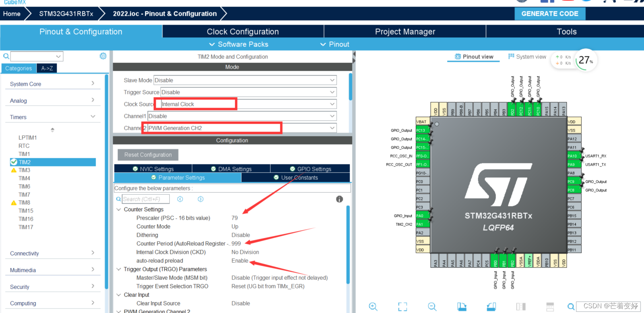The height and width of the screenshot is (313, 644).
Task: Switch to the Tools tab
Action: click(x=566, y=31)
